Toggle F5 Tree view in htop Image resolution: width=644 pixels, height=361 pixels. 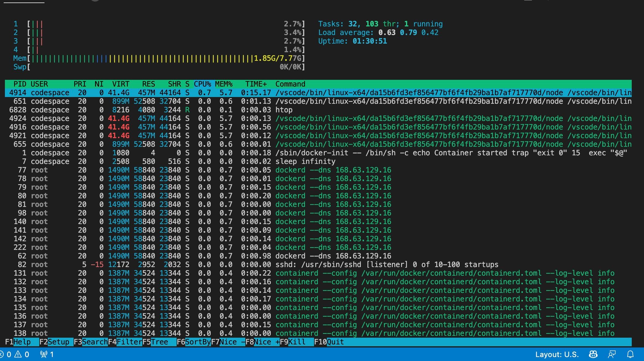coord(159,342)
